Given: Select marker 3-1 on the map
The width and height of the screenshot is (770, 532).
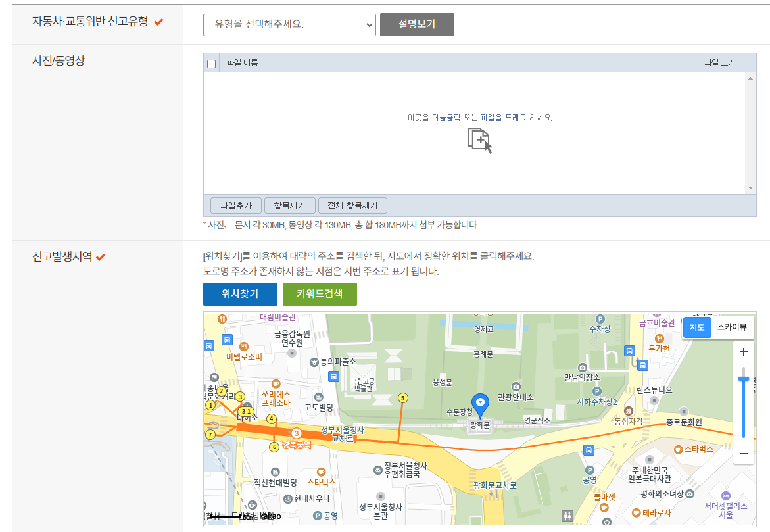Looking at the screenshot, I should point(246,411).
